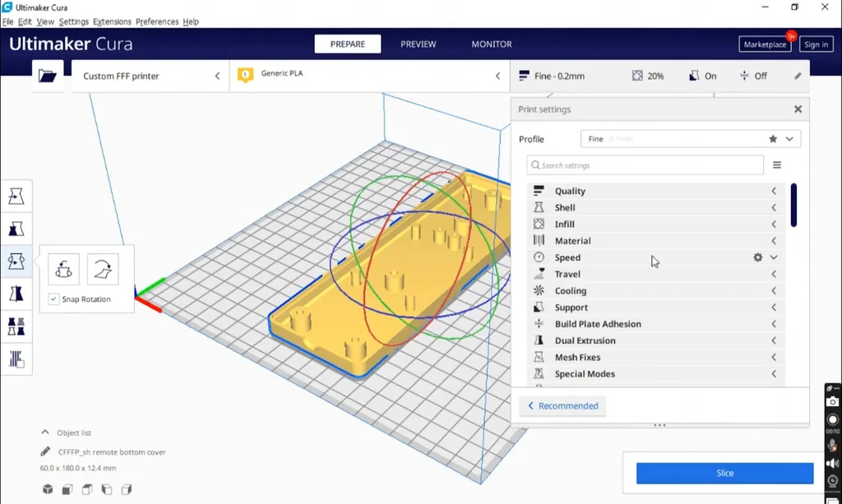Open Support Blocker tool
The image size is (842, 504).
16,359
